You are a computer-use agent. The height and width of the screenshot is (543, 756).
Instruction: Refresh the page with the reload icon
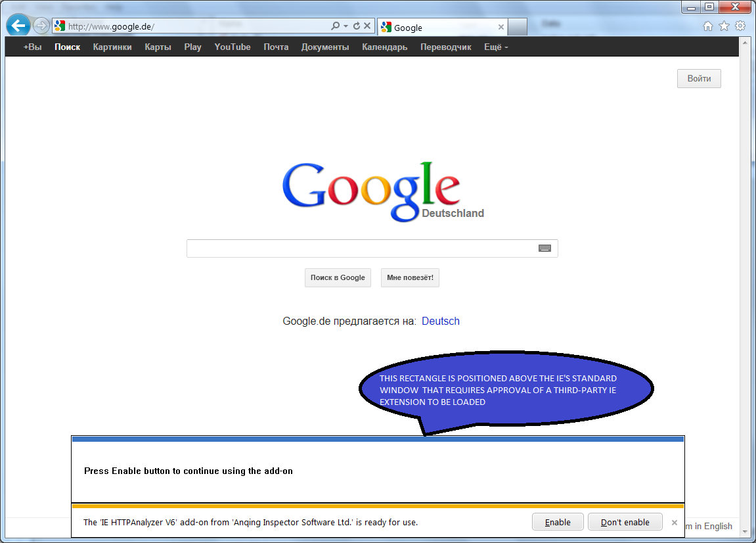[x=356, y=26]
